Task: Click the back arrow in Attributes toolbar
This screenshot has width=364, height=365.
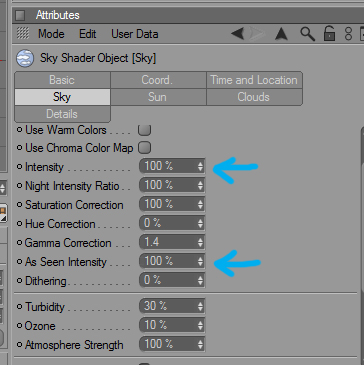Action: click(238, 34)
